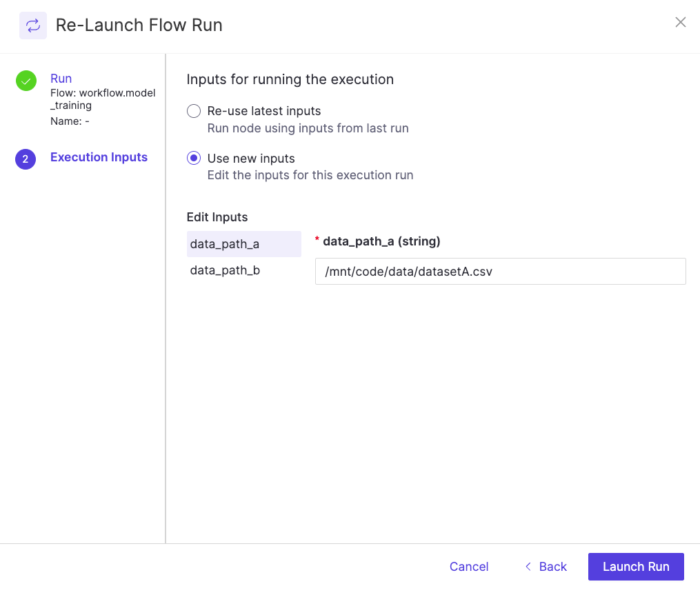Select the Execution Inputs step
Image resolution: width=700 pixels, height=595 pixels.
pyautogui.click(x=99, y=157)
